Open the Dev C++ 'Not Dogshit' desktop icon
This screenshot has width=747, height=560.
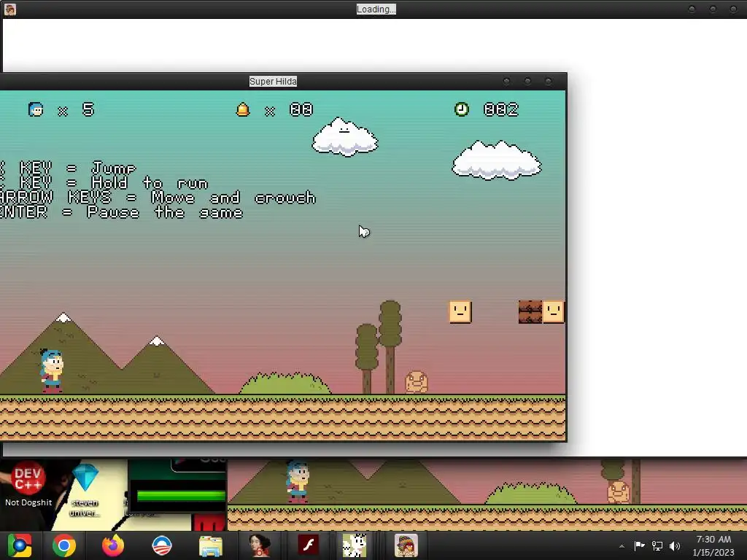(28, 483)
